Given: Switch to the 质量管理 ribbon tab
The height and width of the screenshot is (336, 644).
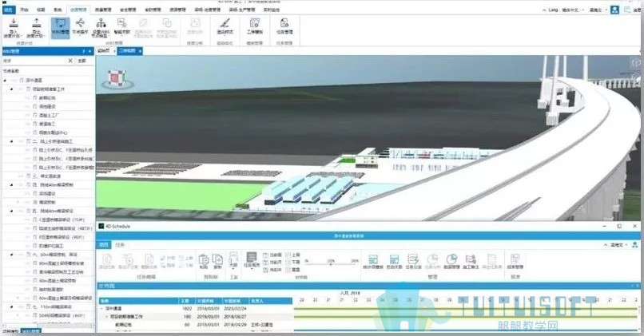Looking at the screenshot, I should coord(103,10).
